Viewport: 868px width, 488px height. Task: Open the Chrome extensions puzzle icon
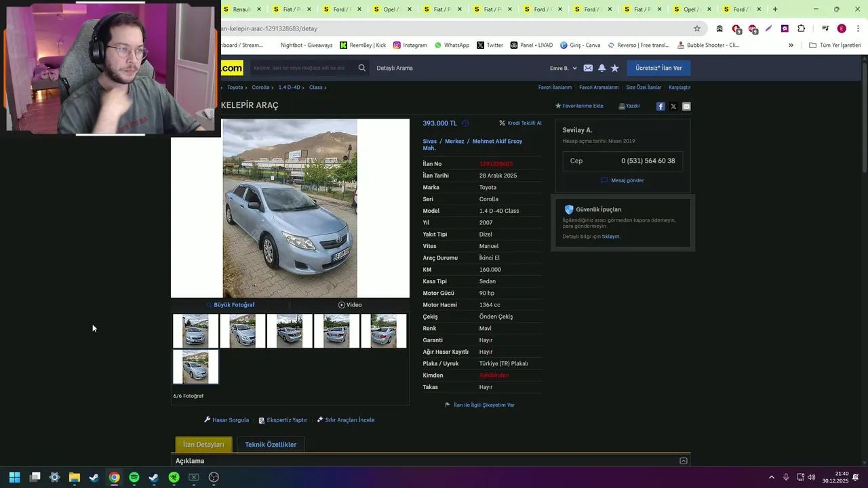click(x=801, y=28)
